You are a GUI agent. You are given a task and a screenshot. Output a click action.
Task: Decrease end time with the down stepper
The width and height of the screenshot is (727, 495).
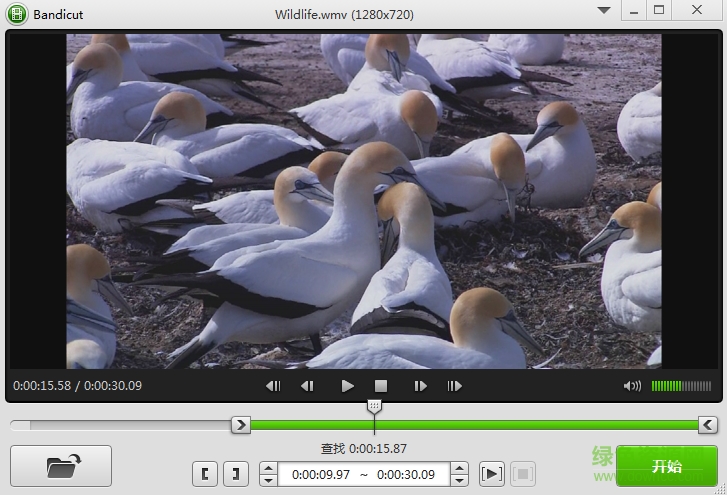(x=459, y=480)
